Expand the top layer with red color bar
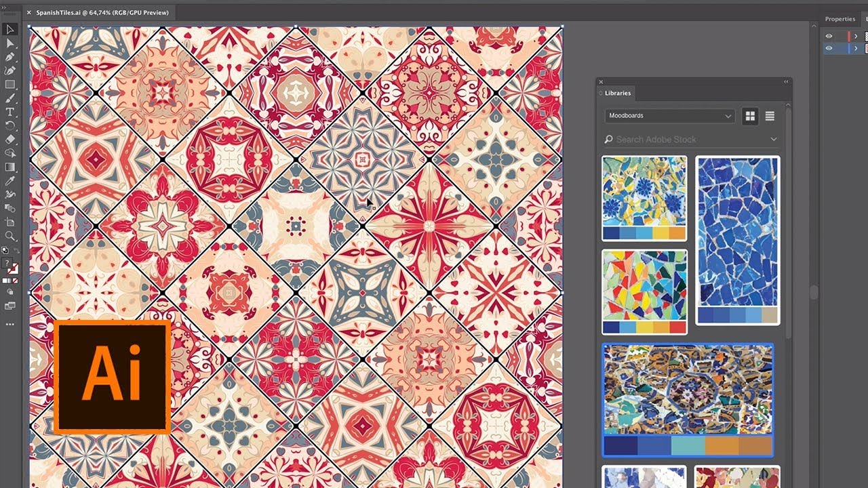The image size is (868, 488). (856, 37)
